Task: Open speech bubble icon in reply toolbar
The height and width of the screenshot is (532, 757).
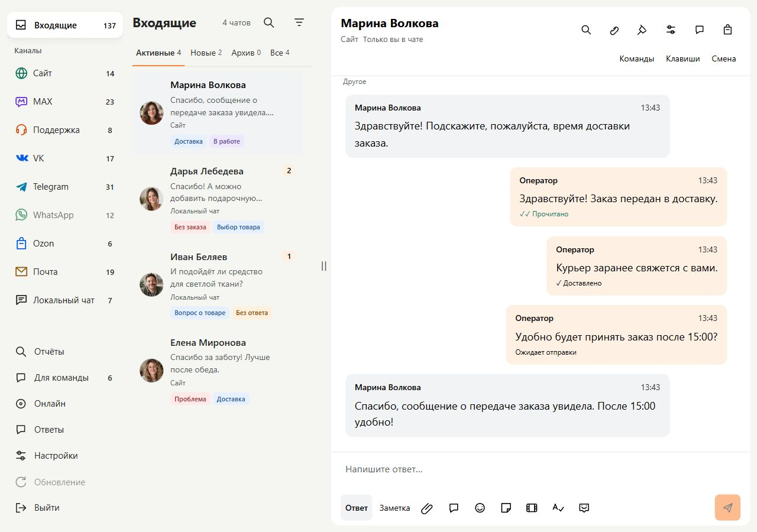Action: (x=454, y=508)
